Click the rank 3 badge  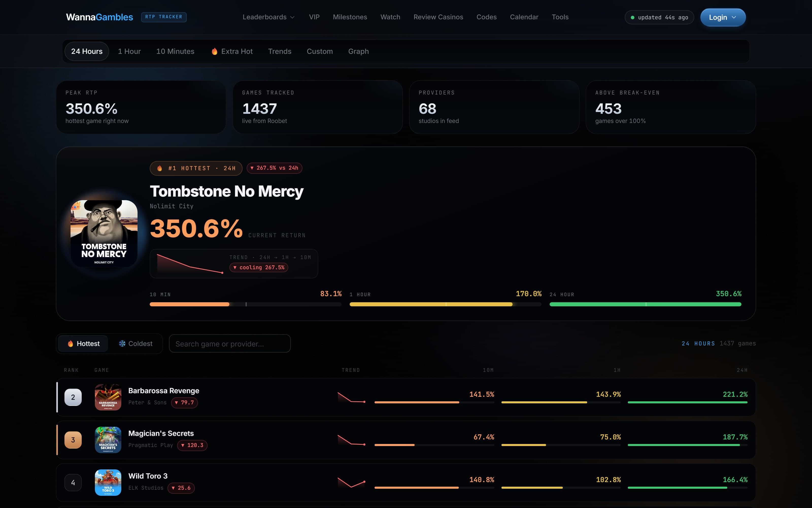click(x=73, y=440)
